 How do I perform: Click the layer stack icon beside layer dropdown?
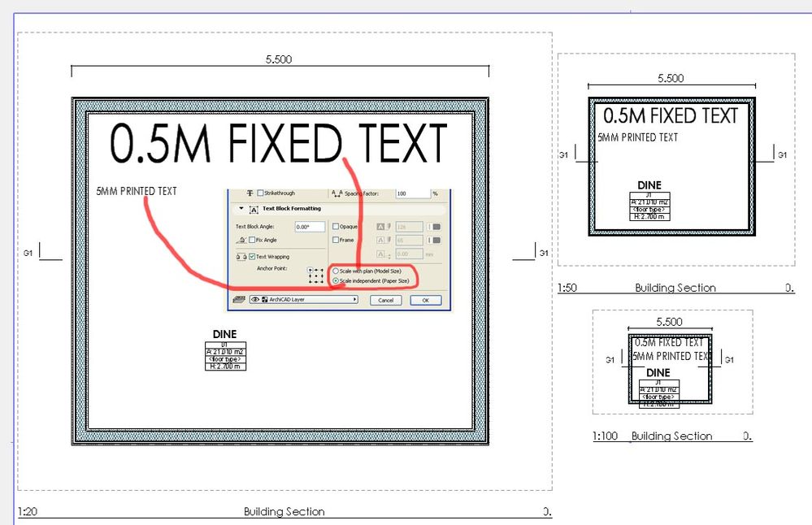tap(239, 299)
